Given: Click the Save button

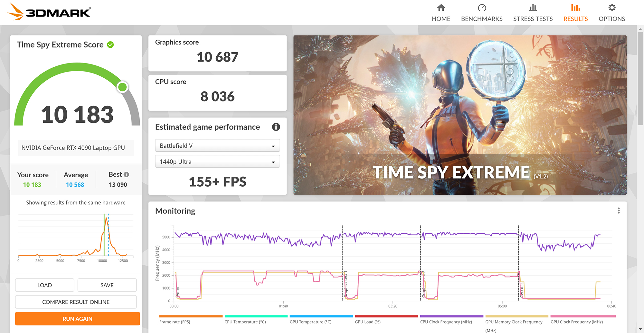Looking at the screenshot, I should (x=107, y=285).
